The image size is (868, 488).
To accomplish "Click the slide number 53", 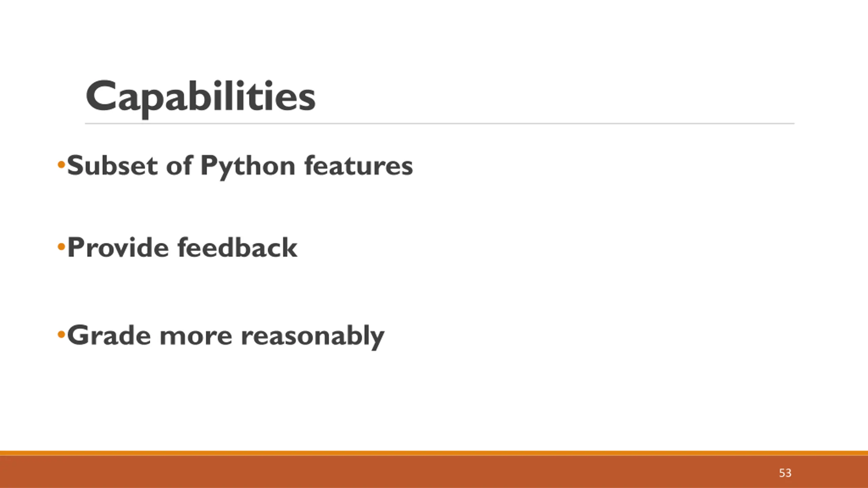I will click(x=785, y=473).
